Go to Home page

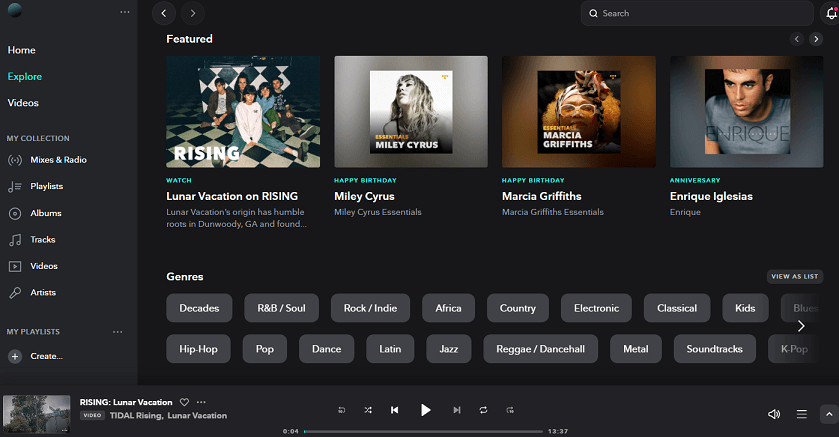pyautogui.click(x=21, y=50)
